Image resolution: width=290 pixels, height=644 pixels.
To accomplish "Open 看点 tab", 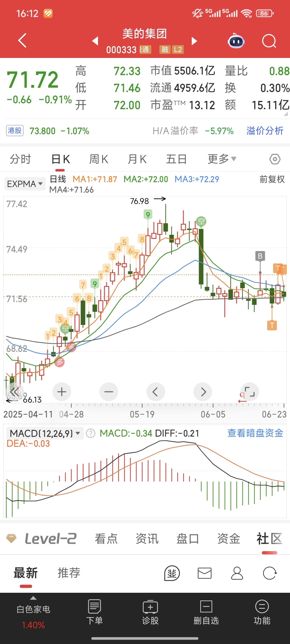I will coord(106,539).
